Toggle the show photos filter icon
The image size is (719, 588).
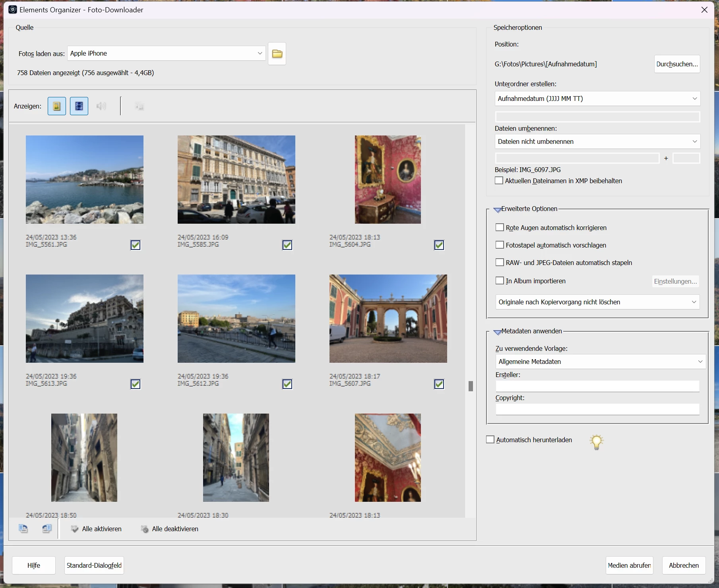point(57,106)
